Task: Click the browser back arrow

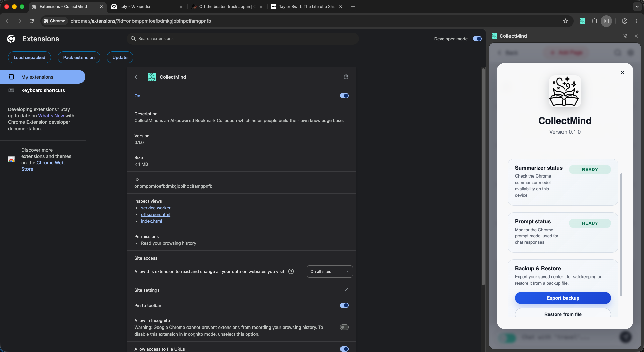Action: (x=7, y=21)
